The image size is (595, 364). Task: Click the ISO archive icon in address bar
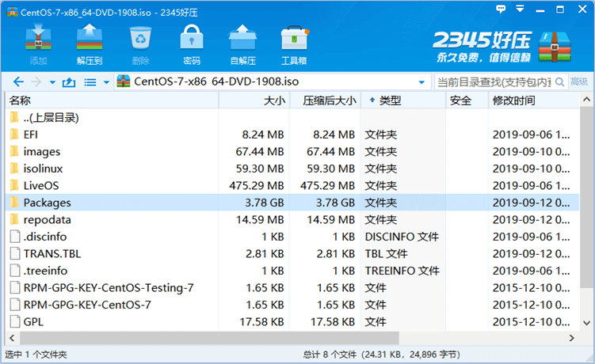click(124, 82)
